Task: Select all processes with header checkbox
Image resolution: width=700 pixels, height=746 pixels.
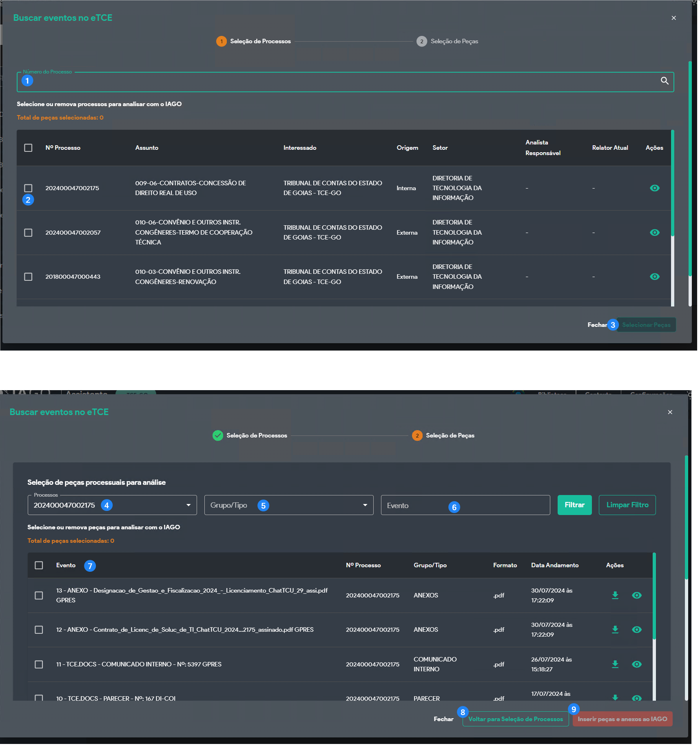Action: point(28,148)
